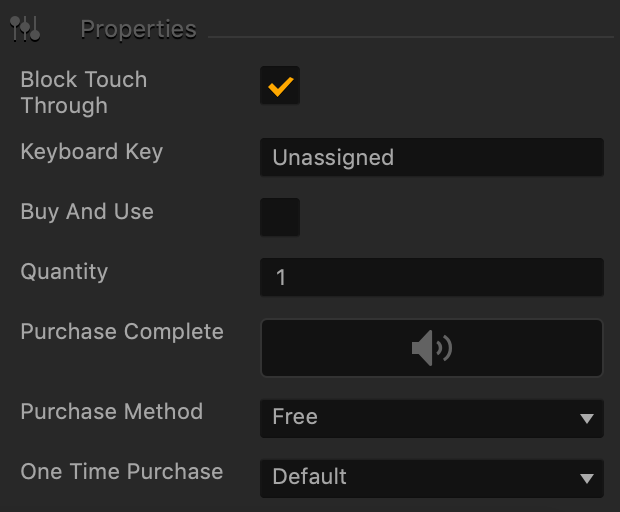
Task: Click the orange checkmark in Block Touch Through
Action: (x=280, y=86)
